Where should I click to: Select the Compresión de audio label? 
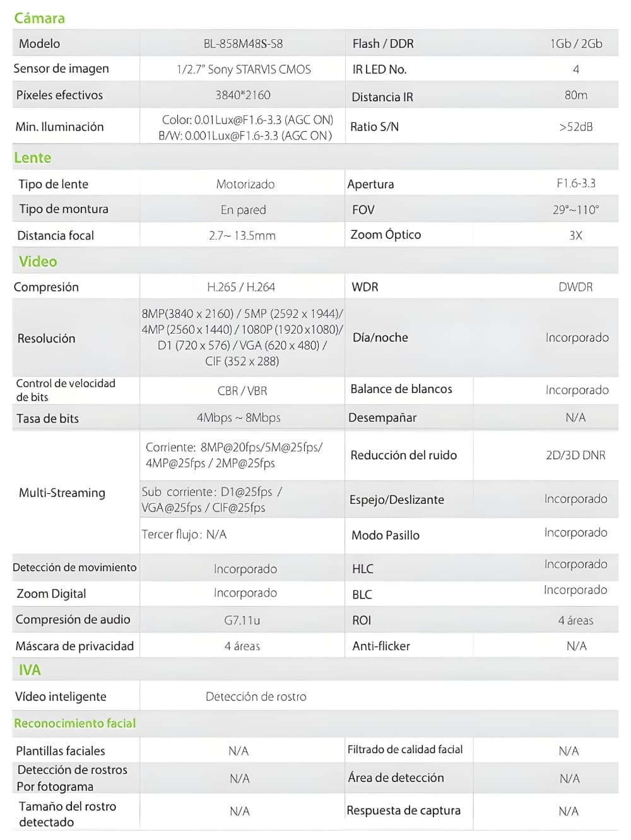pyautogui.click(x=73, y=619)
